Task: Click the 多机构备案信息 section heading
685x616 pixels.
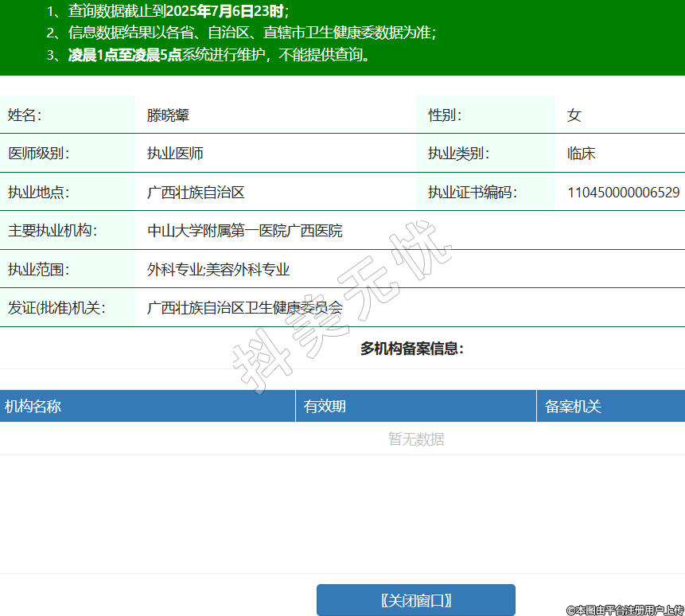Action: 411,349
